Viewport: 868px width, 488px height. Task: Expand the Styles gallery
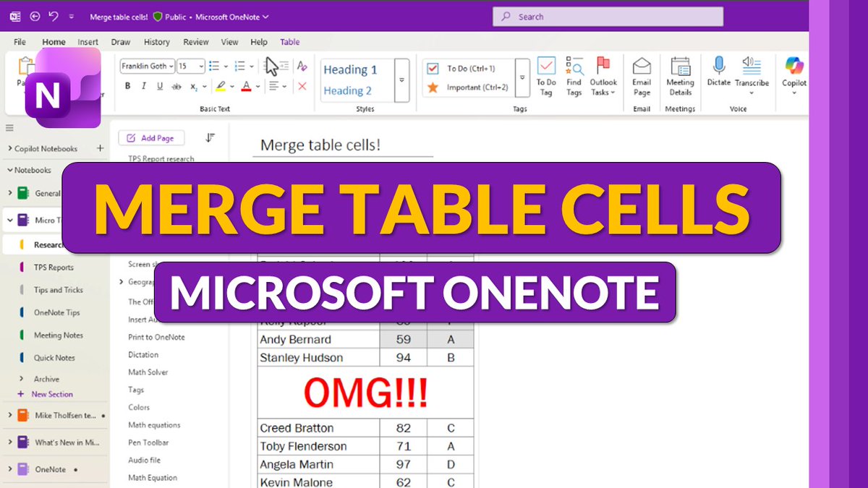(401, 80)
